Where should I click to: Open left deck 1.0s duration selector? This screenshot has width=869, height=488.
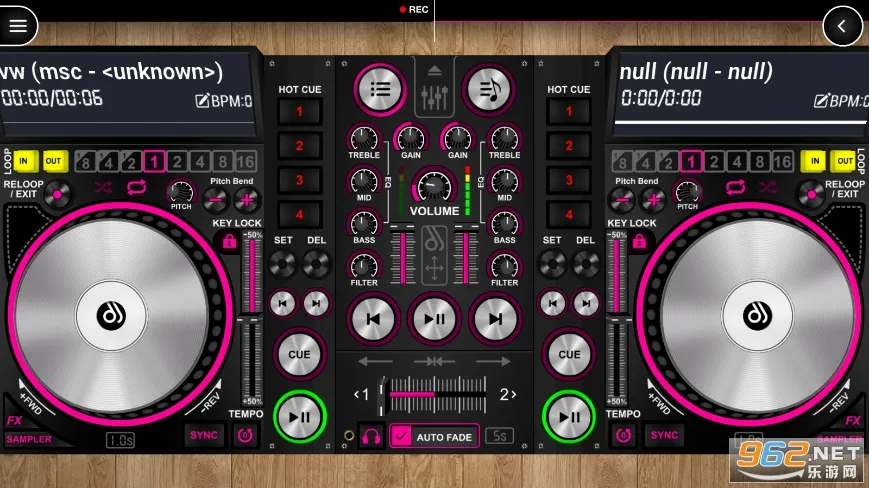pos(120,440)
